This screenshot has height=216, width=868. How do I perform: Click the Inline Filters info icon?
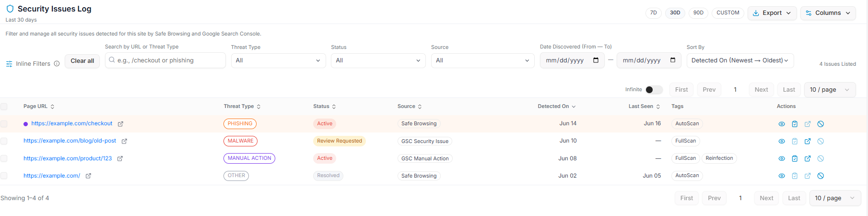click(57, 63)
